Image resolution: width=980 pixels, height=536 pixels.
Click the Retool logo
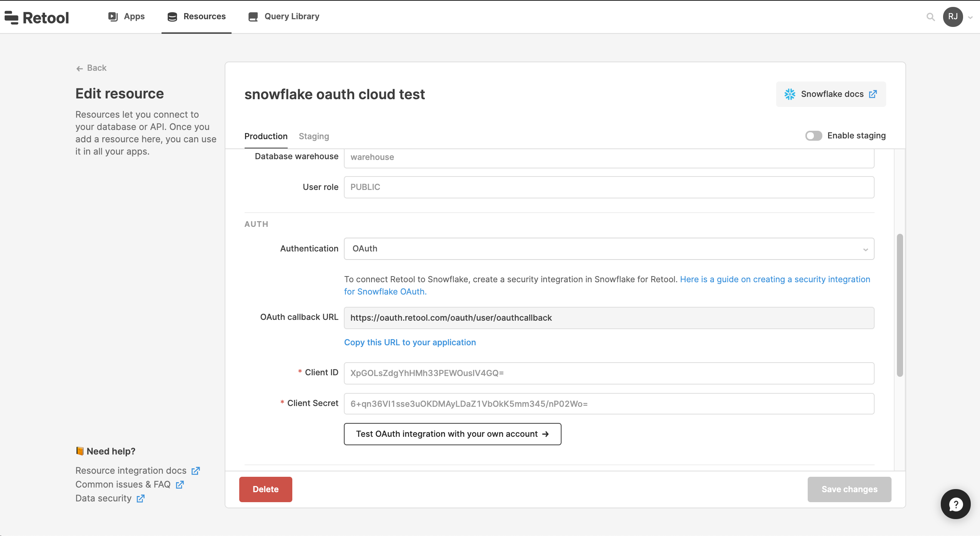coord(37,17)
